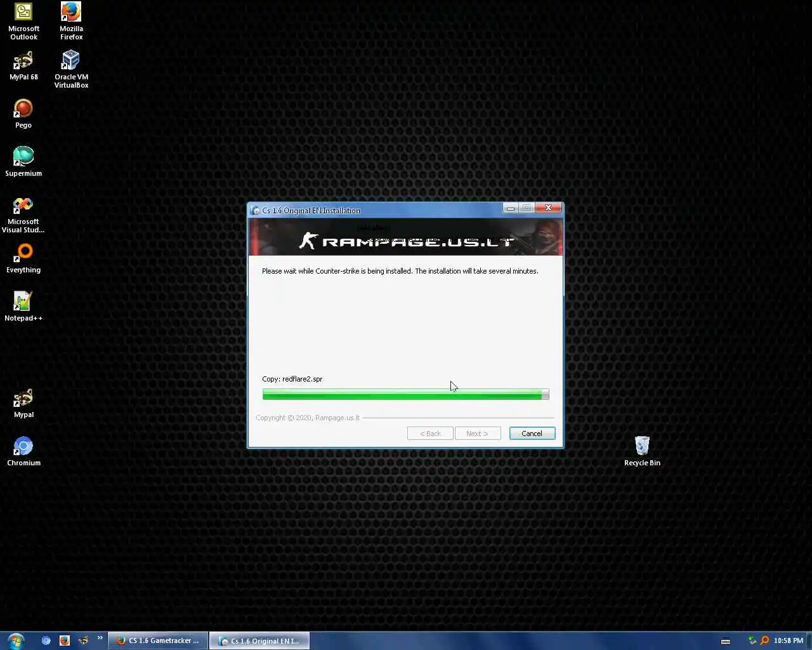This screenshot has width=812, height=650.
Task: Click the installer title bar icon
Action: tap(256, 210)
